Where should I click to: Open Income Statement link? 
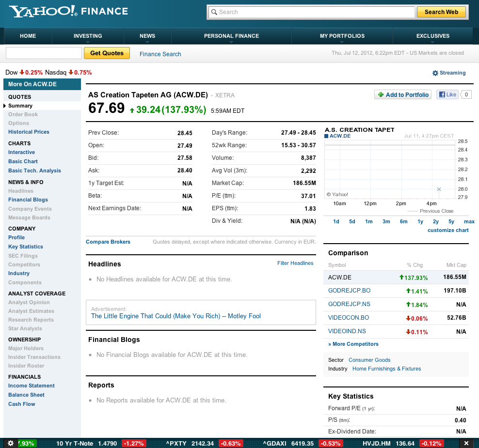[x=32, y=386]
